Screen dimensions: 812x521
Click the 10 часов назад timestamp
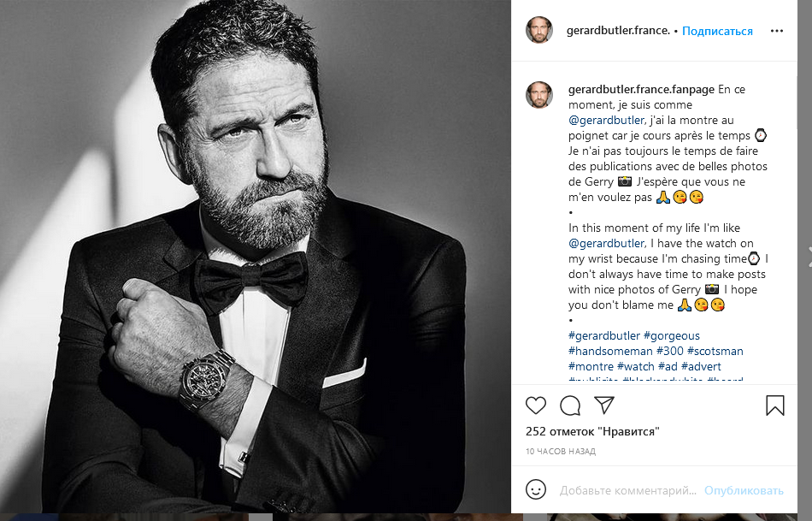[561, 451]
